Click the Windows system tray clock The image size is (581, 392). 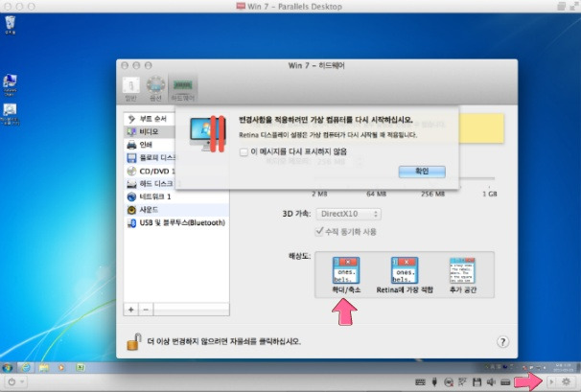point(563,367)
